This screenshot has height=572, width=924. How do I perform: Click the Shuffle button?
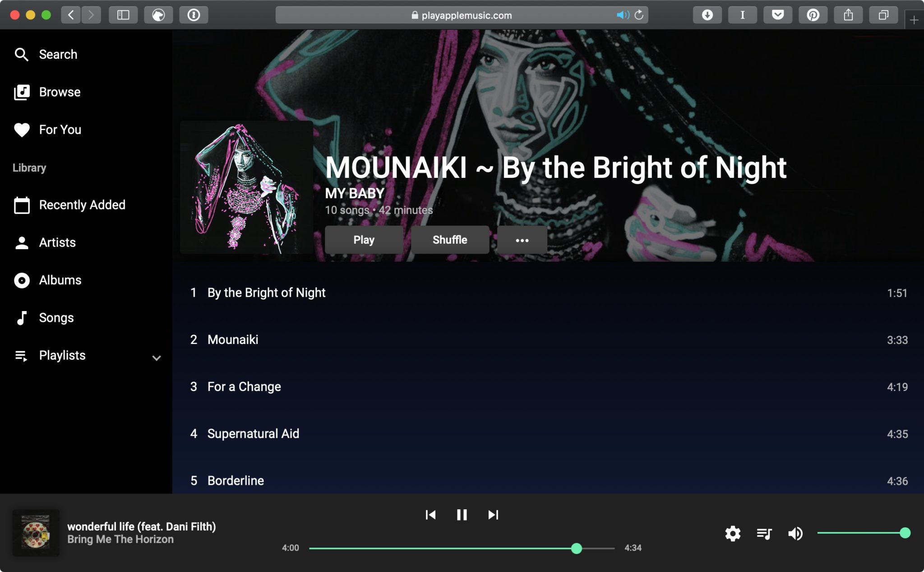tap(450, 240)
